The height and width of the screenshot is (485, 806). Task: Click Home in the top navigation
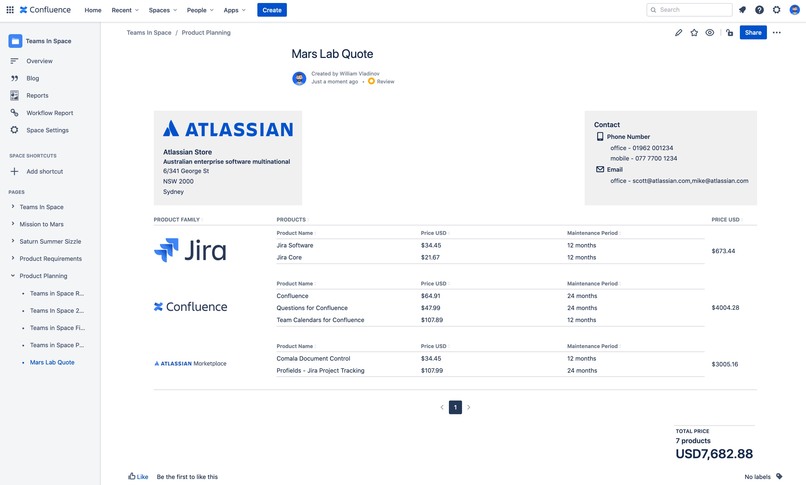tap(93, 10)
